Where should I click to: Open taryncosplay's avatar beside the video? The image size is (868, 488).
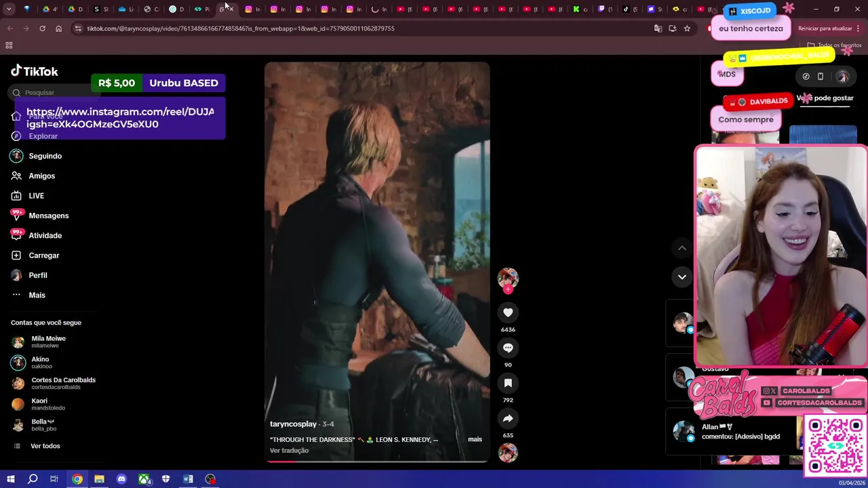click(x=508, y=277)
